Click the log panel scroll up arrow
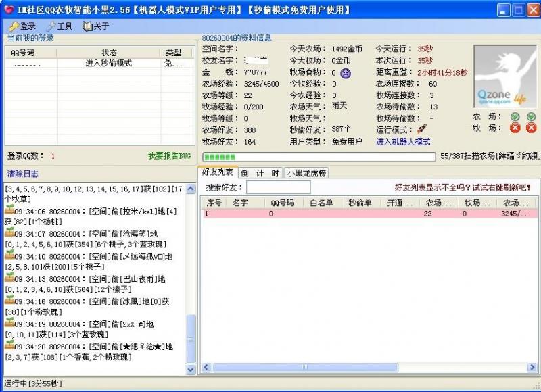 click(x=191, y=189)
